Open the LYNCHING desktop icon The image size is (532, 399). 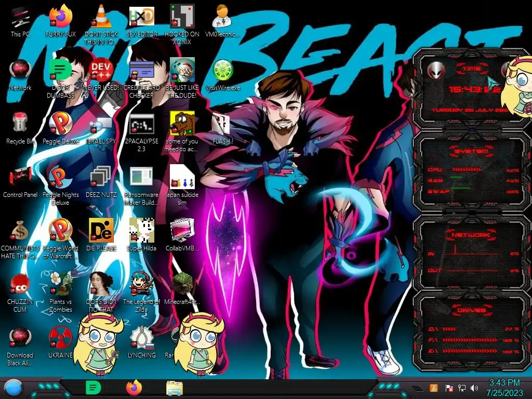tap(141, 343)
